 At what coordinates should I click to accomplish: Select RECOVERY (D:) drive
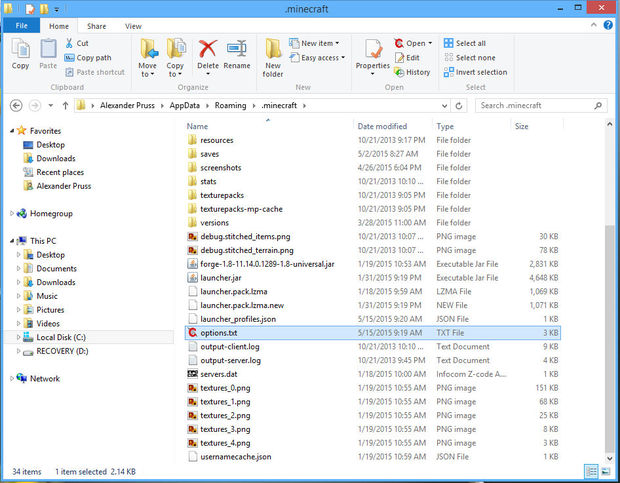click(x=62, y=351)
